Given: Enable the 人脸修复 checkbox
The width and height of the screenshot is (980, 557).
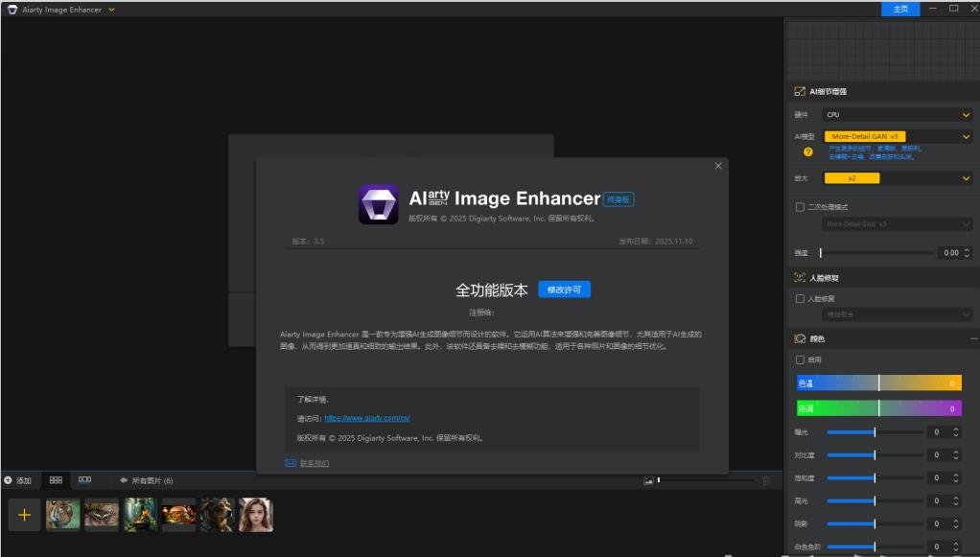Looking at the screenshot, I should coord(800,299).
